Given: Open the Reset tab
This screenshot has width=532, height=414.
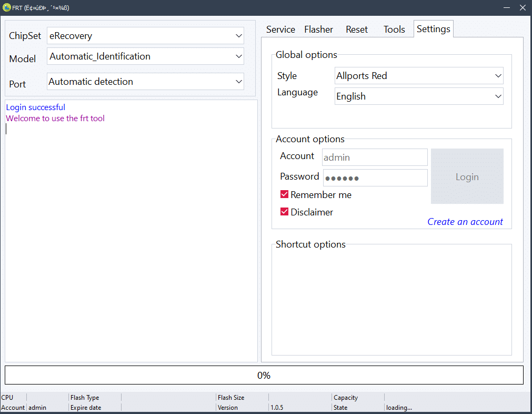Looking at the screenshot, I should (357, 29).
